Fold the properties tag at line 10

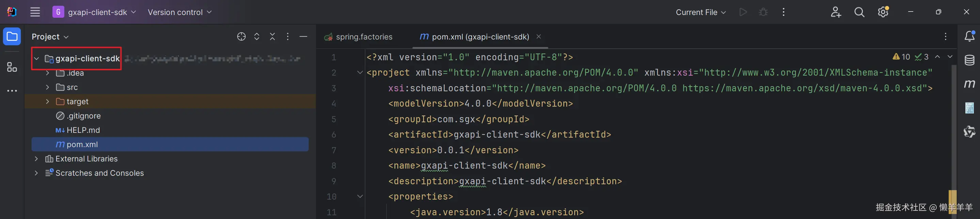pyautogui.click(x=360, y=197)
